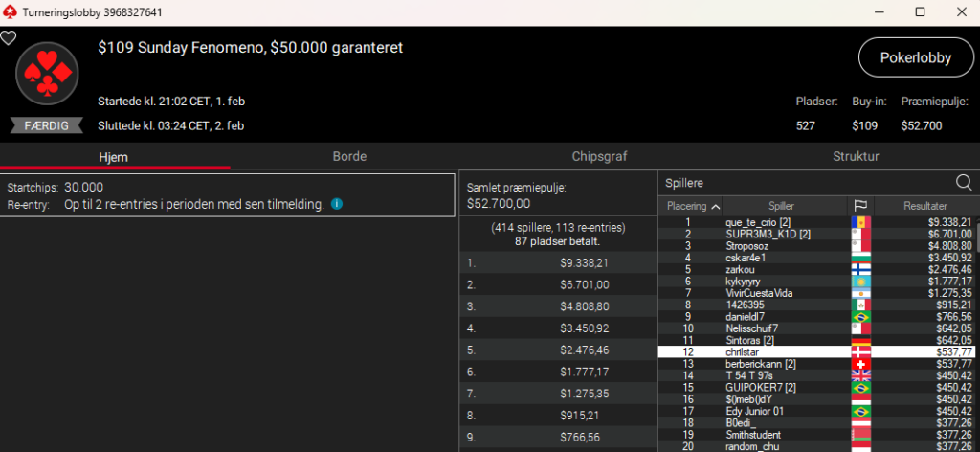Image resolution: width=980 pixels, height=452 pixels.
Task: Sort players by the flag column
Action: click(859, 206)
